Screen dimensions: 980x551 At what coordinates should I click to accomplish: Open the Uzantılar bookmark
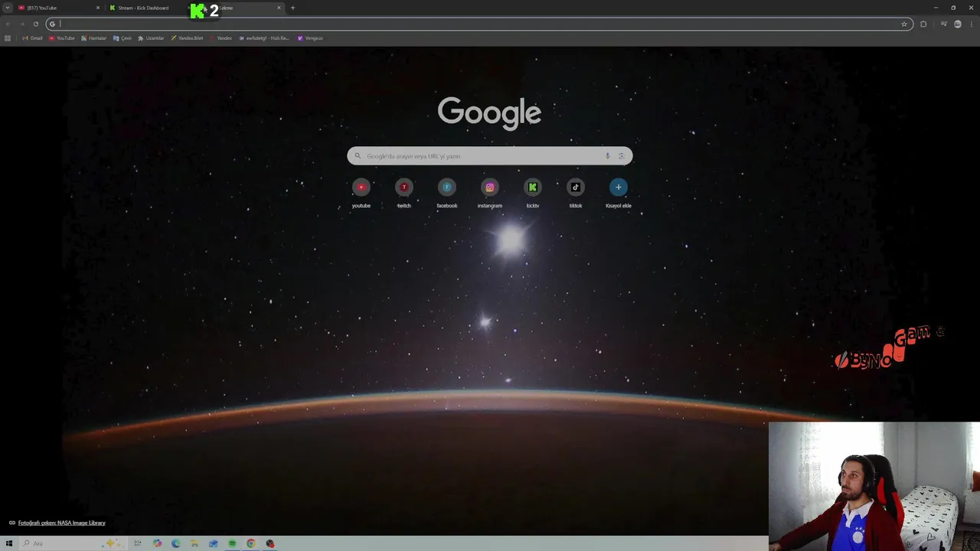(x=151, y=38)
